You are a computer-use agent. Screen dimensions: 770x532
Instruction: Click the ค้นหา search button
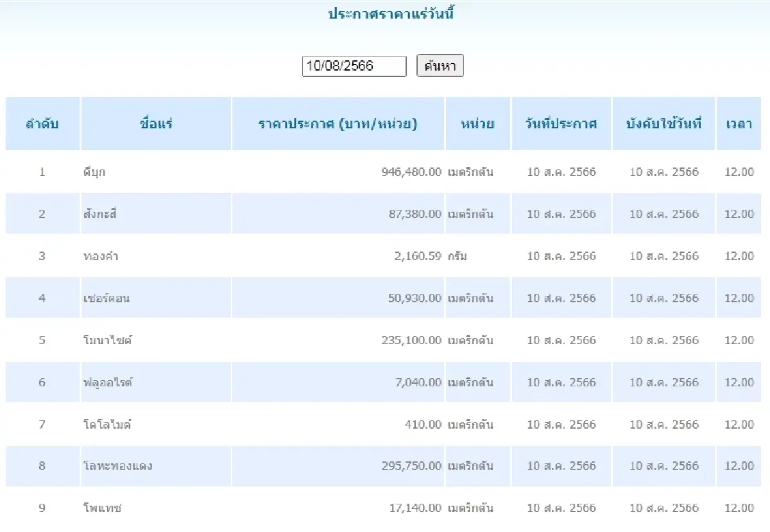point(440,66)
